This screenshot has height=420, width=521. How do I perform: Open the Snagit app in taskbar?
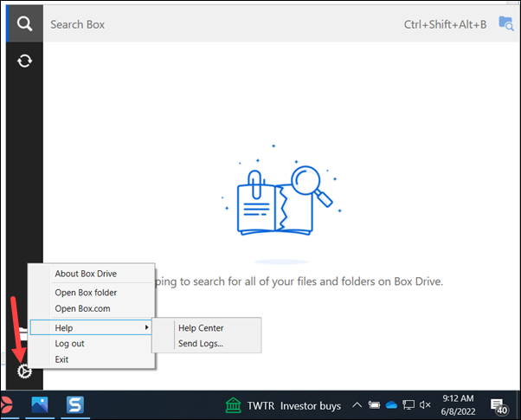[75, 405]
